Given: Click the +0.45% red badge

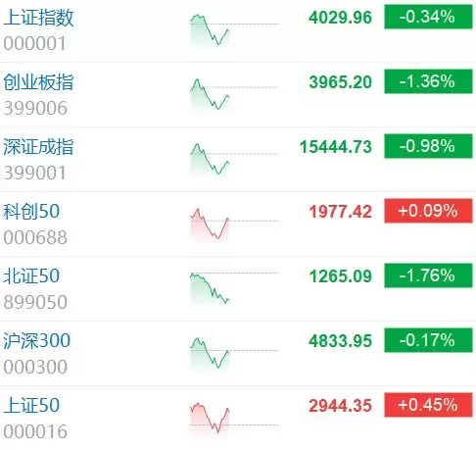Looking at the screenshot, I should point(428,405).
